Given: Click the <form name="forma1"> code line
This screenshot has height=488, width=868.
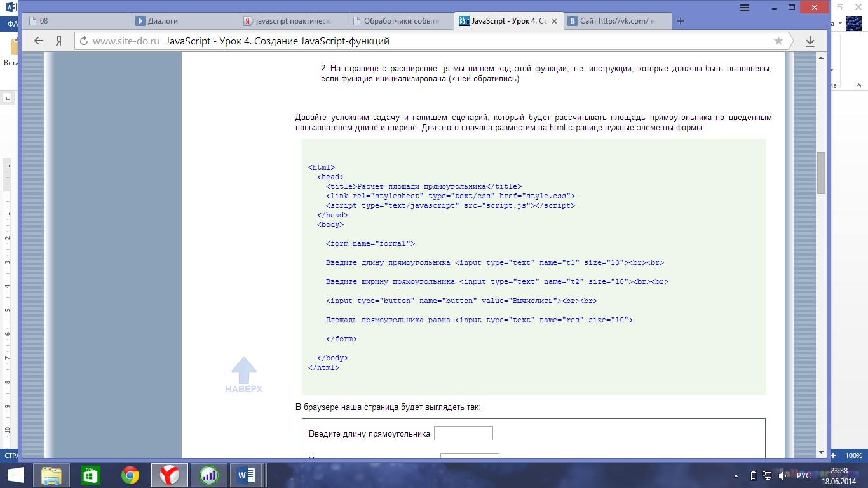Looking at the screenshot, I should click(x=370, y=244).
